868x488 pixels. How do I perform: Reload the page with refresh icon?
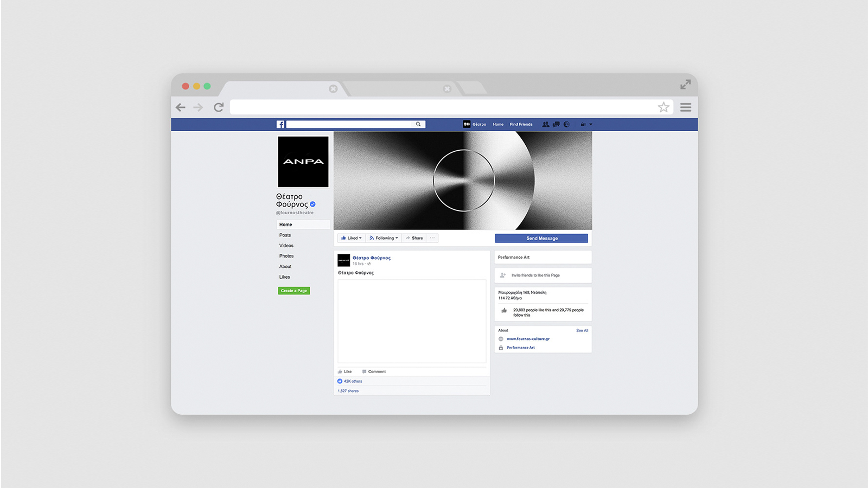(219, 107)
